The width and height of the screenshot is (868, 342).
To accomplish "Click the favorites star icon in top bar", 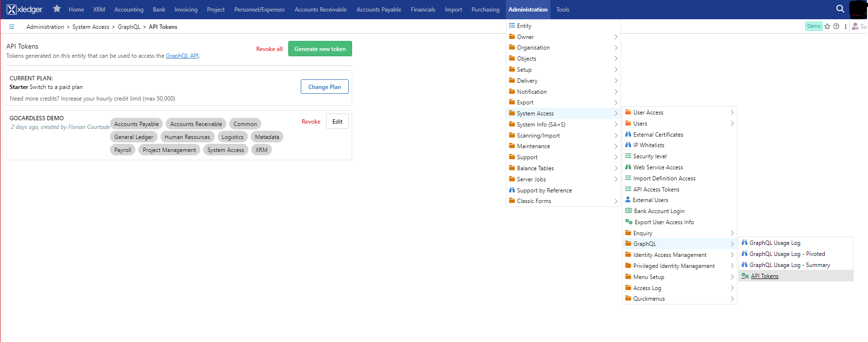I will pyautogui.click(x=57, y=9).
